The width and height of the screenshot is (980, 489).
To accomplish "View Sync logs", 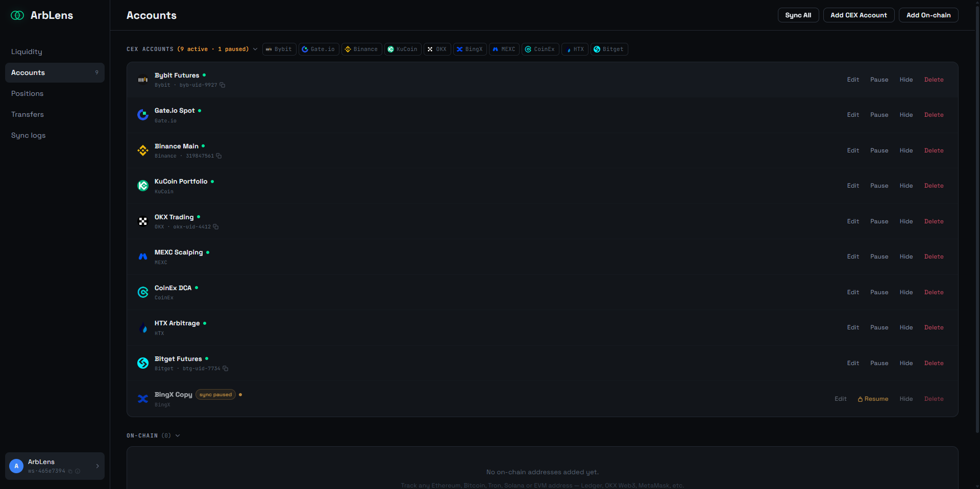I will (55, 135).
